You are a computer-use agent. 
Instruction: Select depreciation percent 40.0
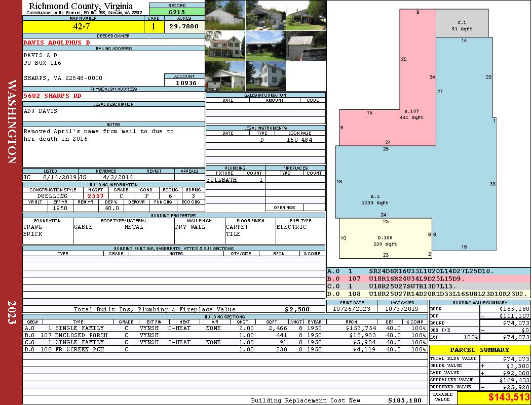click(111, 208)
